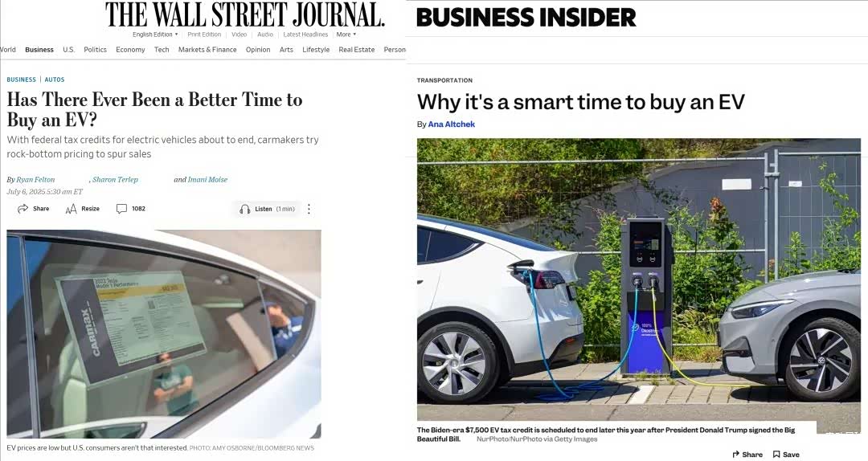
Task: Open the Print Edition link
Action: coord(203,35)
